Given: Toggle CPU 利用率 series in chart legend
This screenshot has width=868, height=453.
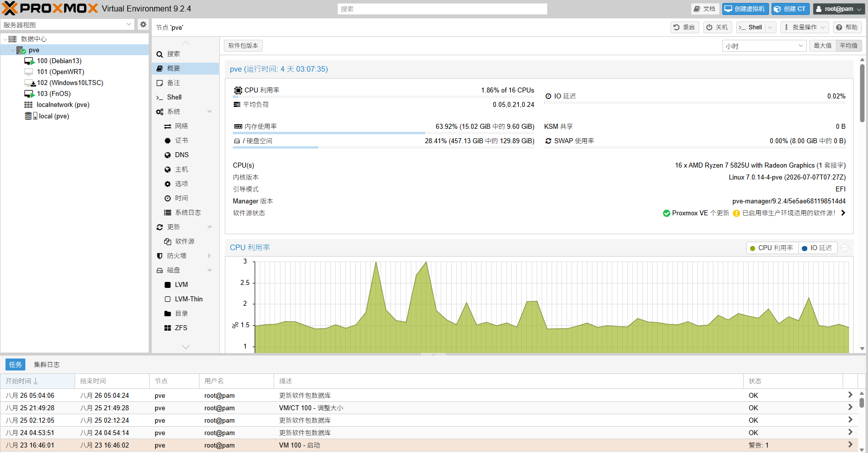Looking at the screenshot, I should point(772,248).
